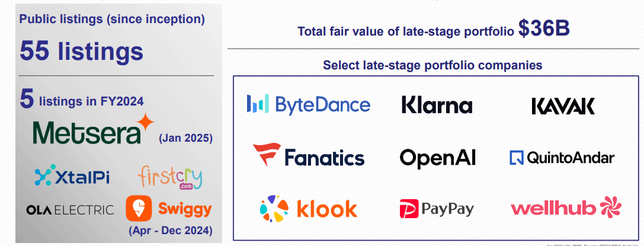Screen dimensions: 644x246
Task: Select the $36B fair value amount
Action: point(544,28)
